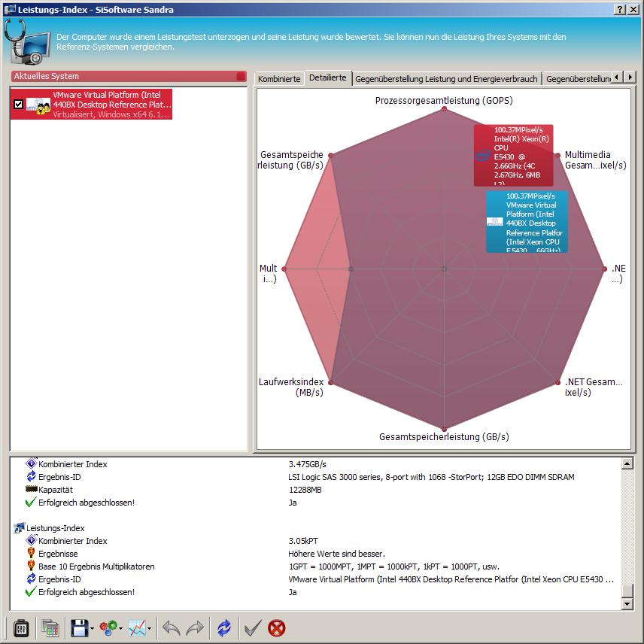Click the results list scrollbar up arrow
Image resolution: width=644 pixels, height=644 pixels.
coord(627,464)
